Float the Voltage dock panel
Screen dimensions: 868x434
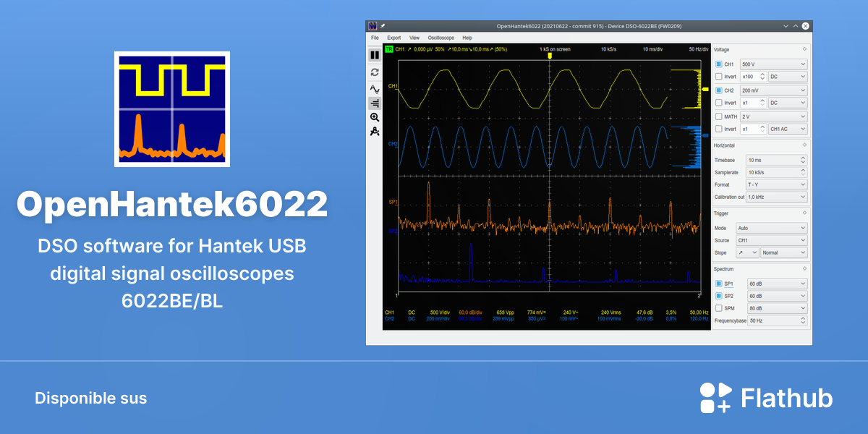pyautogui.click(x=804, y=49)
